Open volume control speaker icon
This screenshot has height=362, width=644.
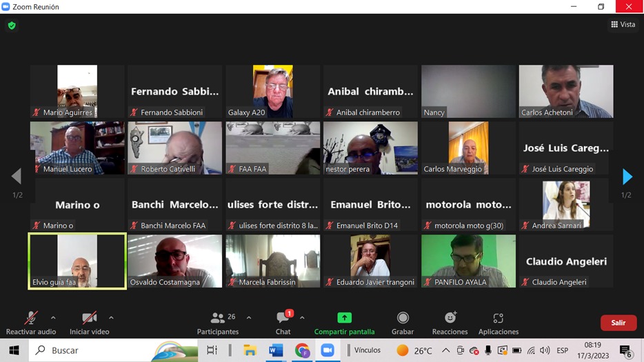tap(545, 350)
